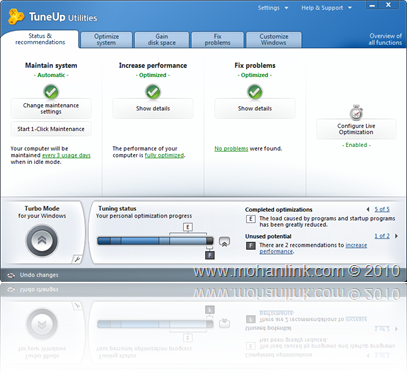
Task: Open the Customize Windows tab
Action: (274, 40)
